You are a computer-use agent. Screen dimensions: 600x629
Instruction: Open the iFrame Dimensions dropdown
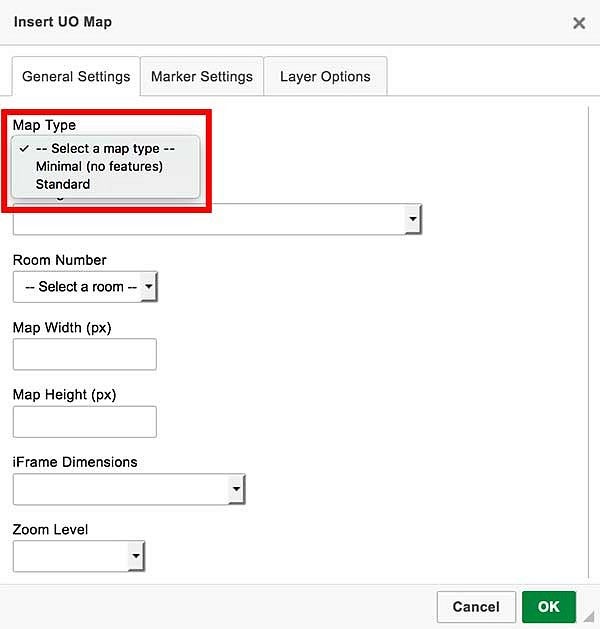pos(129,489)
